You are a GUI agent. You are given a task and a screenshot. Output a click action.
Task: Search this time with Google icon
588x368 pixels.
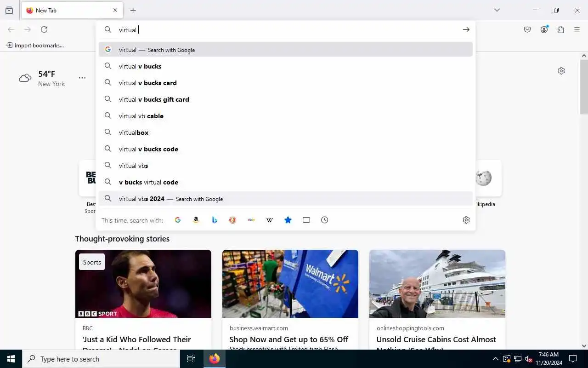coord(178,220)
